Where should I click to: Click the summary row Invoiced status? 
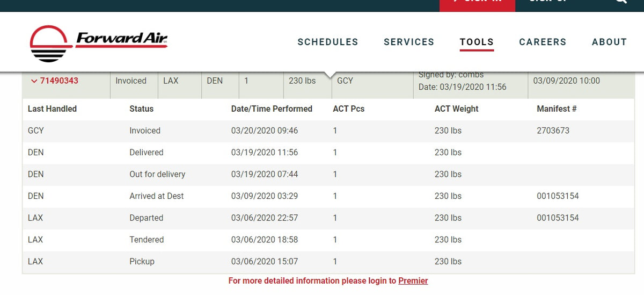pyautogui.click(x=131, y=81)
